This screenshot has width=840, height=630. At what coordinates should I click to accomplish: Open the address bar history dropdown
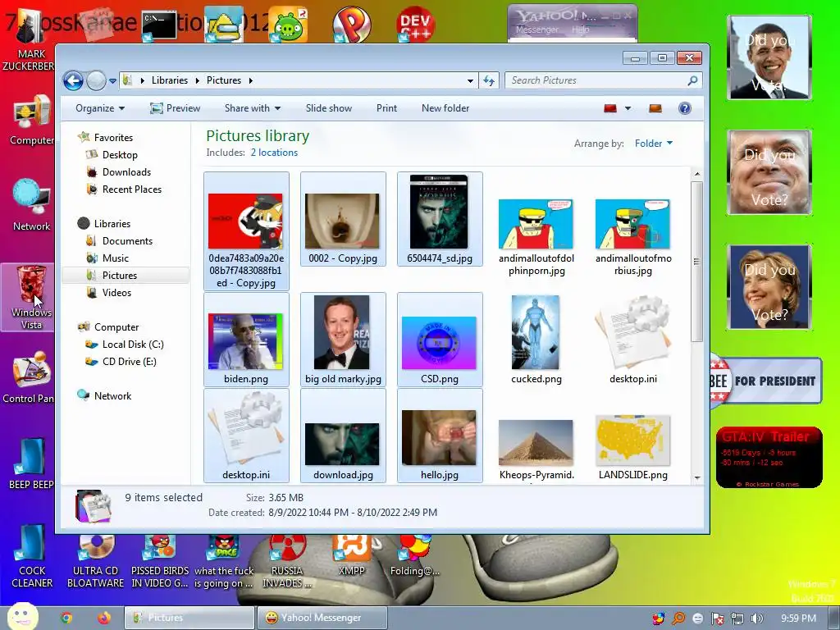point(470,81)
